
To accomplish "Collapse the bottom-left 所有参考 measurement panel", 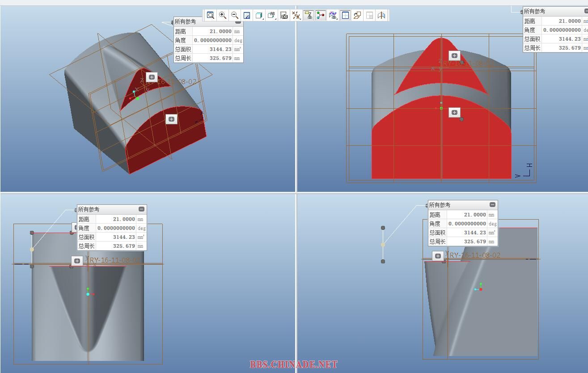I will 141,209.
